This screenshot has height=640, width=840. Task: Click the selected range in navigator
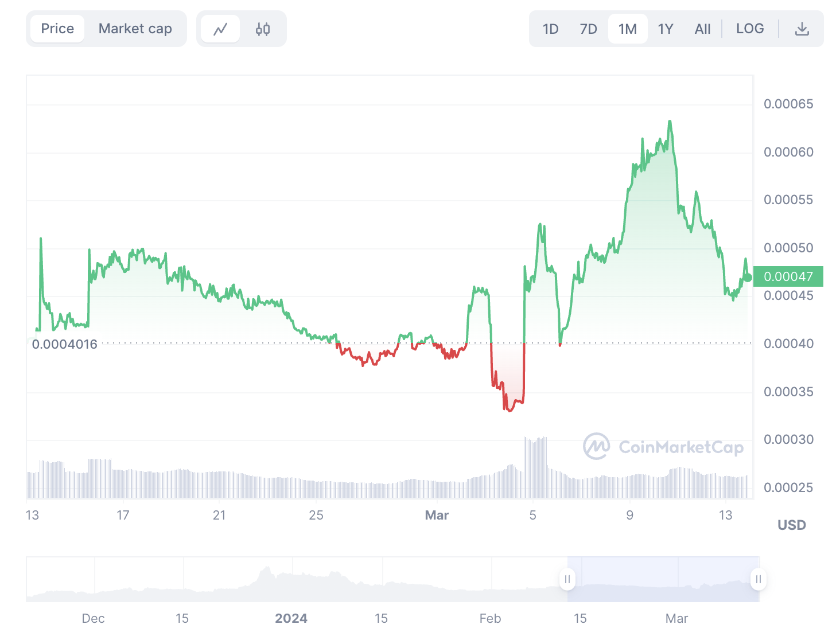tap(663, 579)
